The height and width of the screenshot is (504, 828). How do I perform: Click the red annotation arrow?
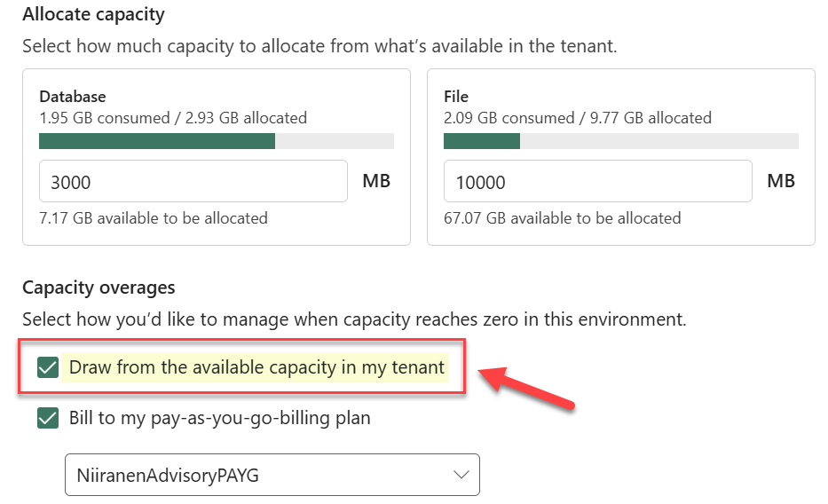coord(528,387)
